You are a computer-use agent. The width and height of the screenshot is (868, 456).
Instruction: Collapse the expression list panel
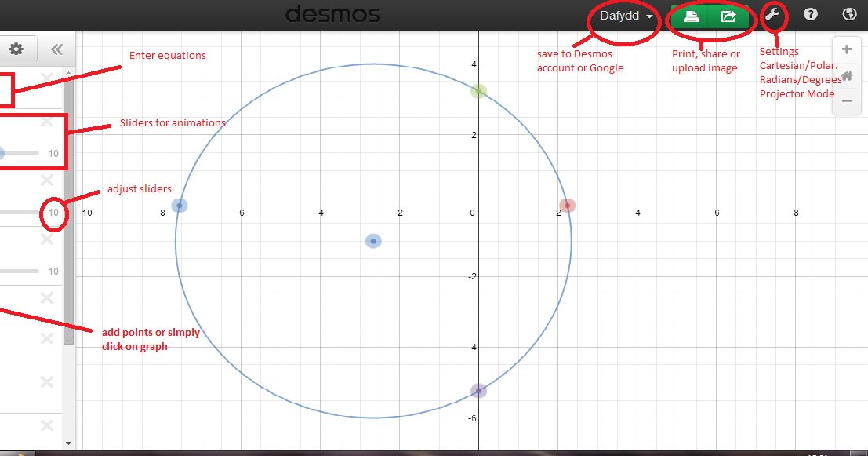(56, 49)
